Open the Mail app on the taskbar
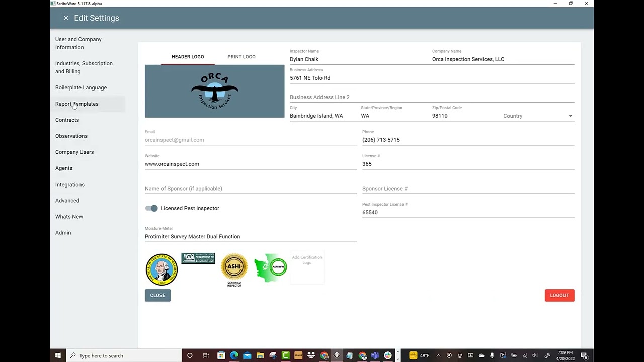The height and width of the screenshot is (362, 644). [247, 355]
